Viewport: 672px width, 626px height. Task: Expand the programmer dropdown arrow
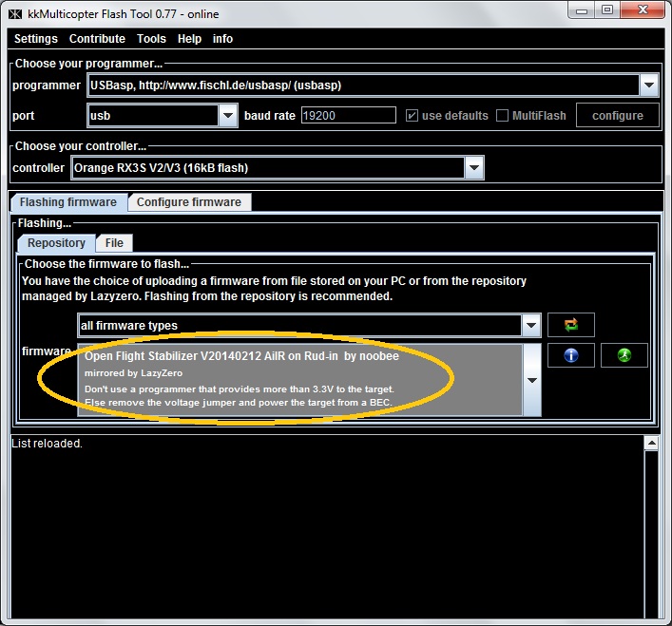point(649,85)
